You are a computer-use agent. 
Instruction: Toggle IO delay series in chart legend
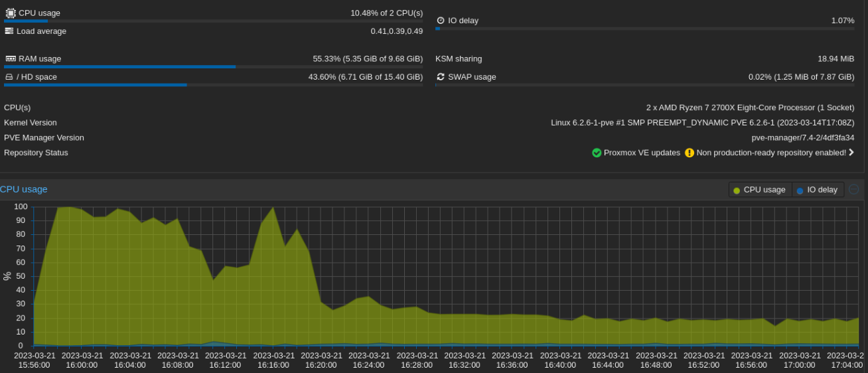tap(818, 190)
